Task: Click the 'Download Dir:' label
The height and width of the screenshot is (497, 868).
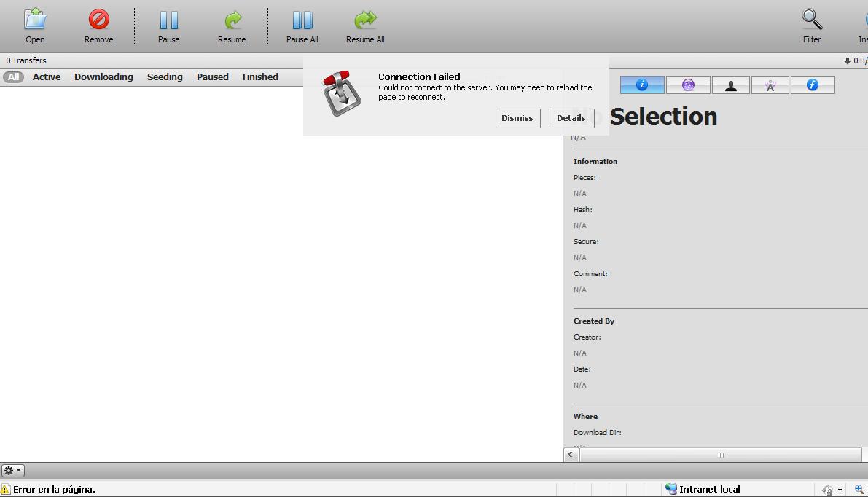Action: tap(598, 433)
